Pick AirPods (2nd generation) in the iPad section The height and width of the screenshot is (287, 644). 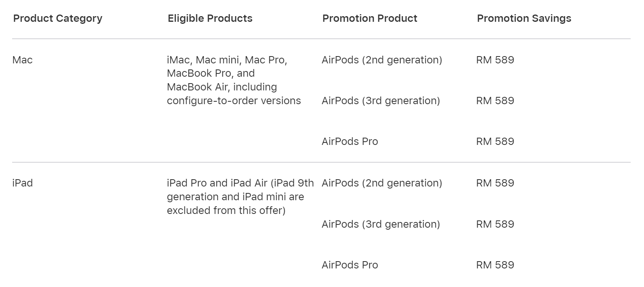pos(382,183)
